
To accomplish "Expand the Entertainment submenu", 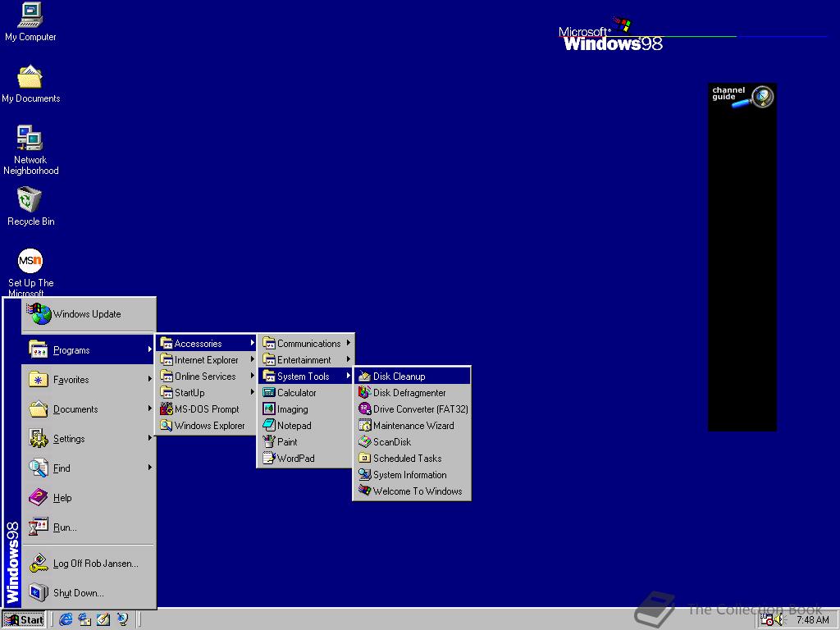I will point(304,360).
